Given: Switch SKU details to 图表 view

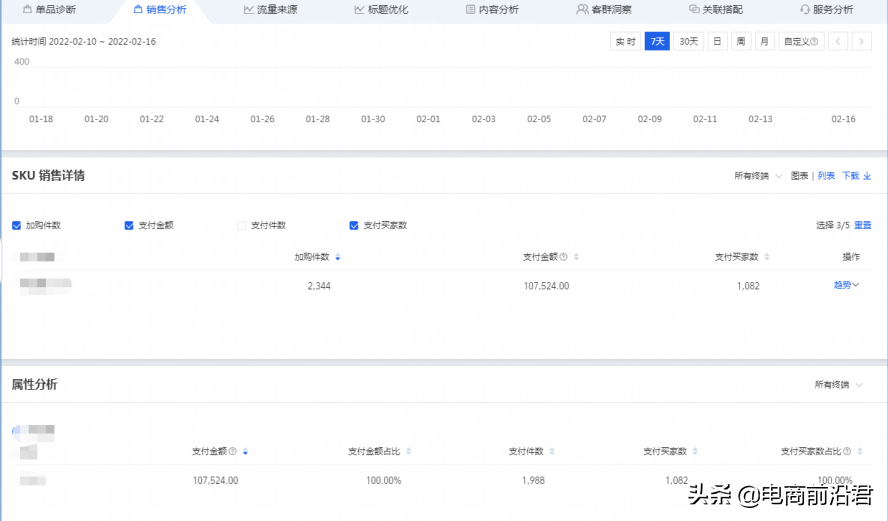Looking at the screenshot, I should click(x=799, y=176).
